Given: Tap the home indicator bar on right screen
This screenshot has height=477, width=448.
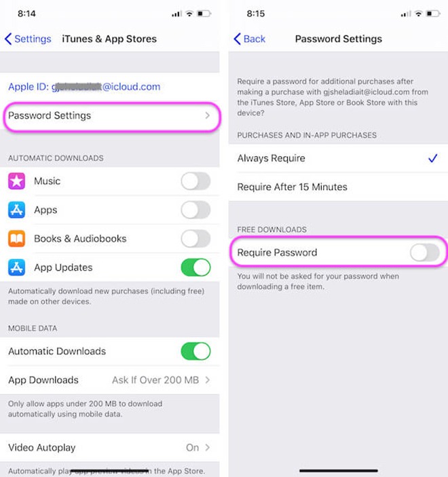Looking at the screenshot, I should pos(339,471).
